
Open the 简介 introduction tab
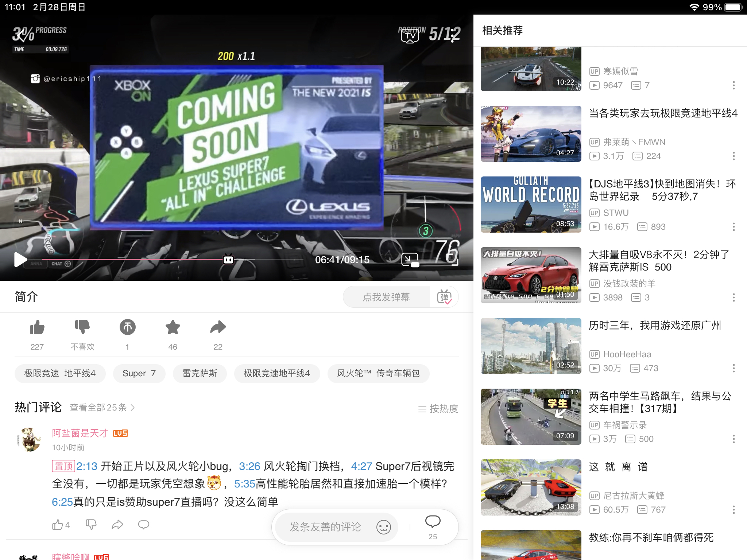pyautogui.click(x=26, y=297)
